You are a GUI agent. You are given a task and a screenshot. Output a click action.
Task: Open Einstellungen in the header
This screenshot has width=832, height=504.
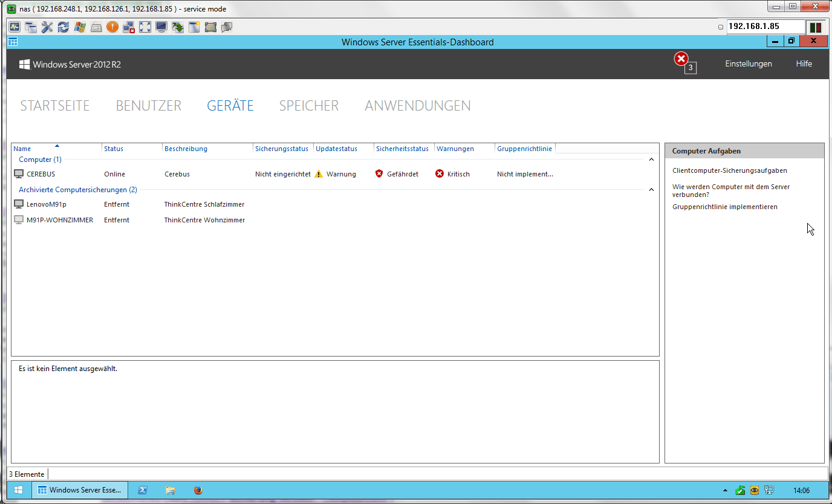pyautogui.click(x=749, y=64)
